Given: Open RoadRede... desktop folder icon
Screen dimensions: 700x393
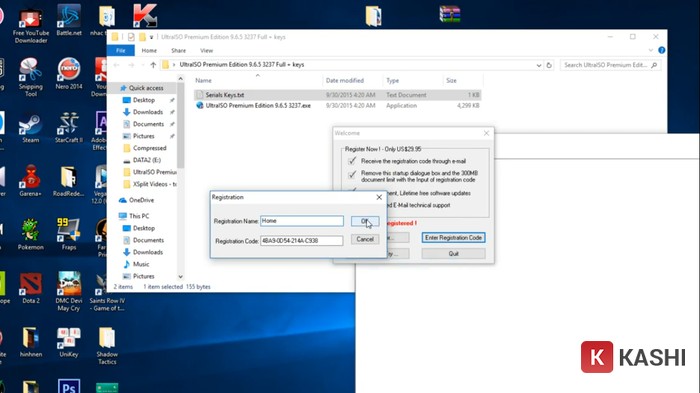Looking at the screenshot, I should point(69,181).
